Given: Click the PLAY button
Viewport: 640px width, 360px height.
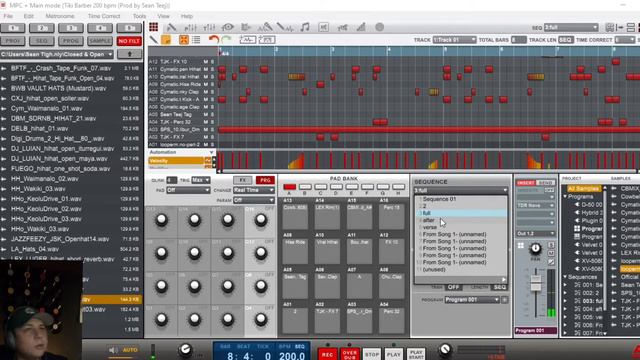Looking at the screenshot, I should point(393,354).
